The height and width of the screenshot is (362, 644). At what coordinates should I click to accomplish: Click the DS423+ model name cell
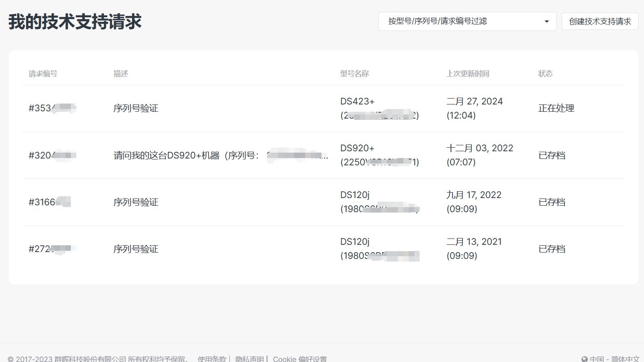357,101
